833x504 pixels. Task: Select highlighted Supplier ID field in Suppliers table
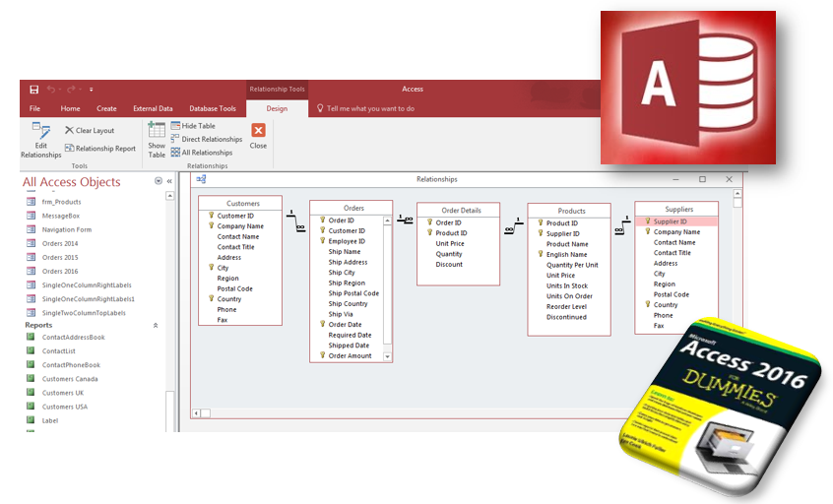676,221
